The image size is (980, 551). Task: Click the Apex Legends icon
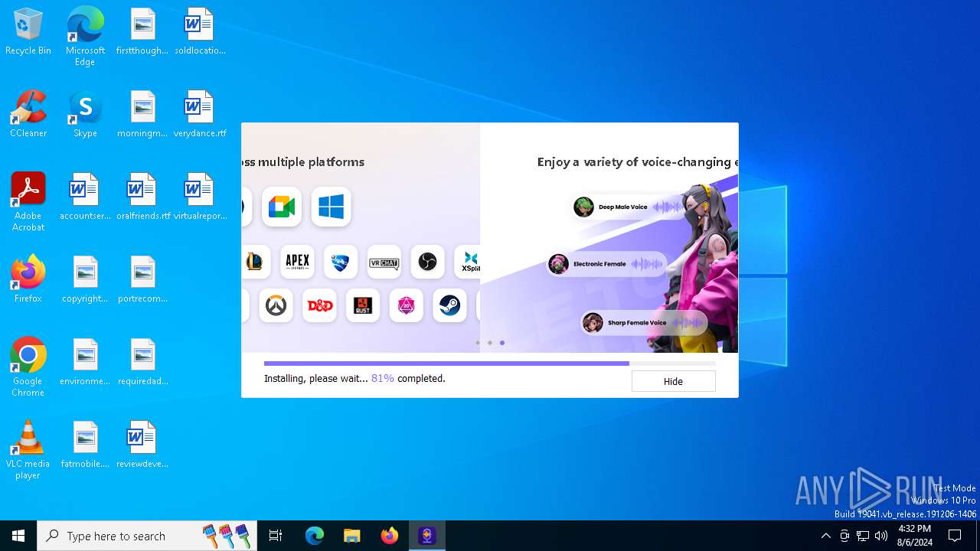tap(297, 262)
